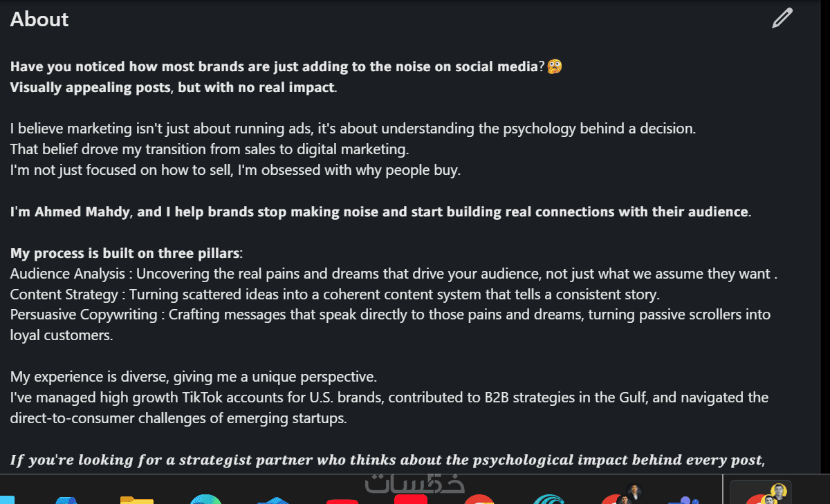Screen dimensions: 830x504
Task: Click the "My process is built on three pillars" line
Action: (126, 253)
